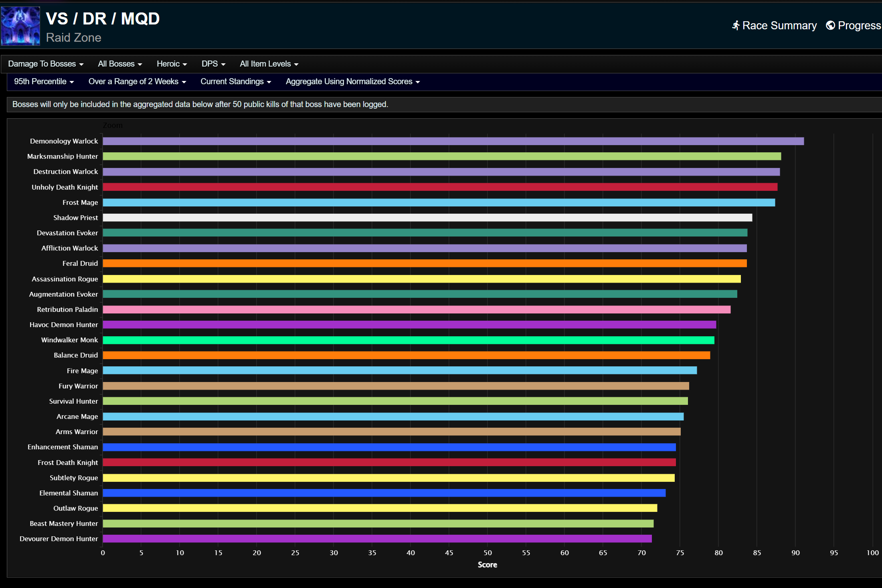Expand the Heroic difficulty dropdown
882x588 pixels.
pos(172,64)
